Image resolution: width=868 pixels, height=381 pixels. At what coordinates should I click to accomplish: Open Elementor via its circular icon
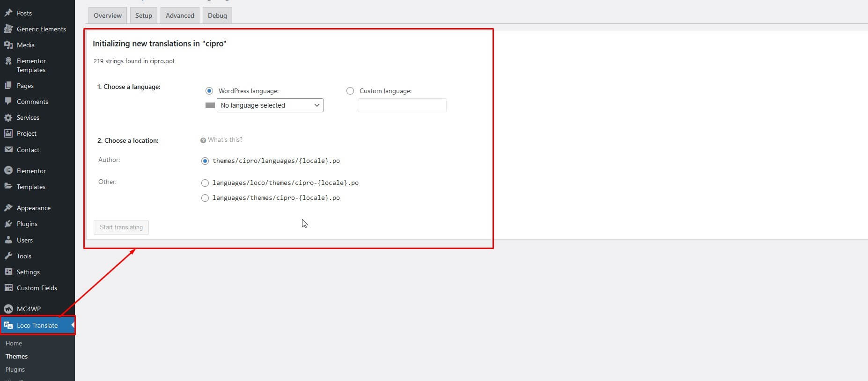(8, 171)
